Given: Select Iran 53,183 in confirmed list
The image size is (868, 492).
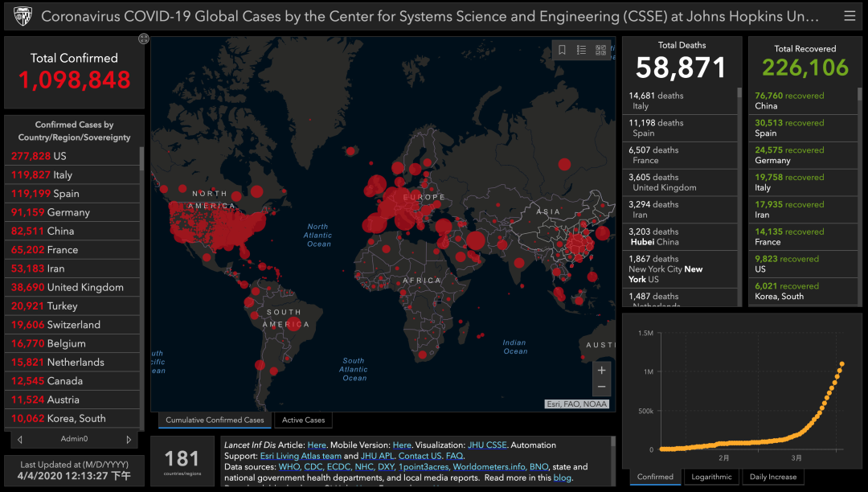Looking at the screenshot, I should (72, 269).
